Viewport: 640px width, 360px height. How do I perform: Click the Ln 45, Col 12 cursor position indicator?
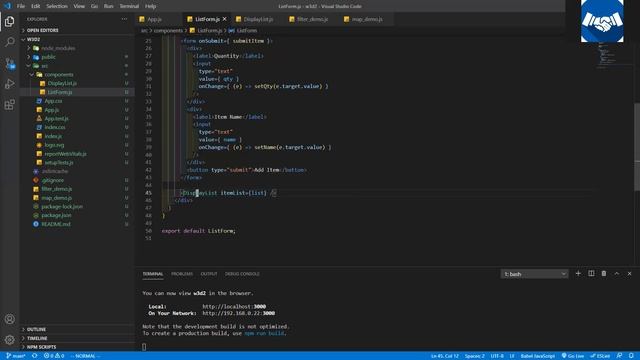click(444, 356)
